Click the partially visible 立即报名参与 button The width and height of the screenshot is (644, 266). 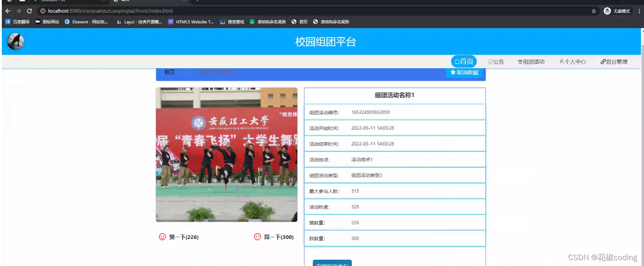tap(332, 263)
